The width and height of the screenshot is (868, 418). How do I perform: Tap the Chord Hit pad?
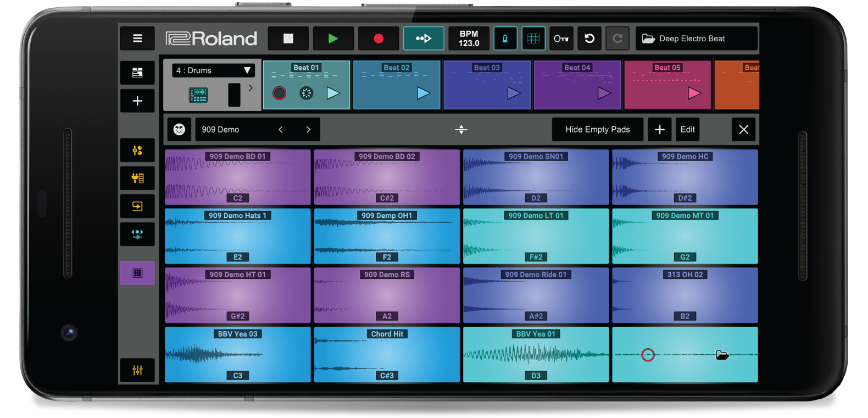pos(387,355)
